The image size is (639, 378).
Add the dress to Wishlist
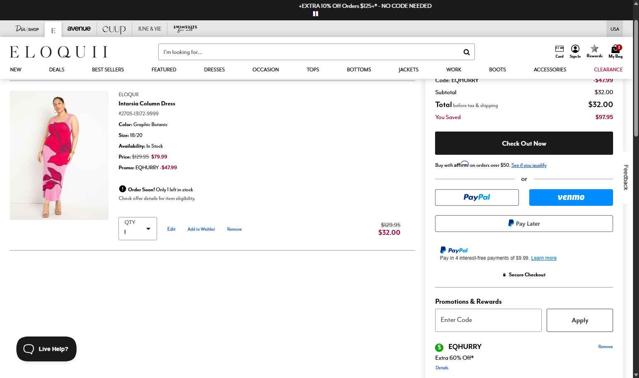pyautogui.click(x=201, y=229)
